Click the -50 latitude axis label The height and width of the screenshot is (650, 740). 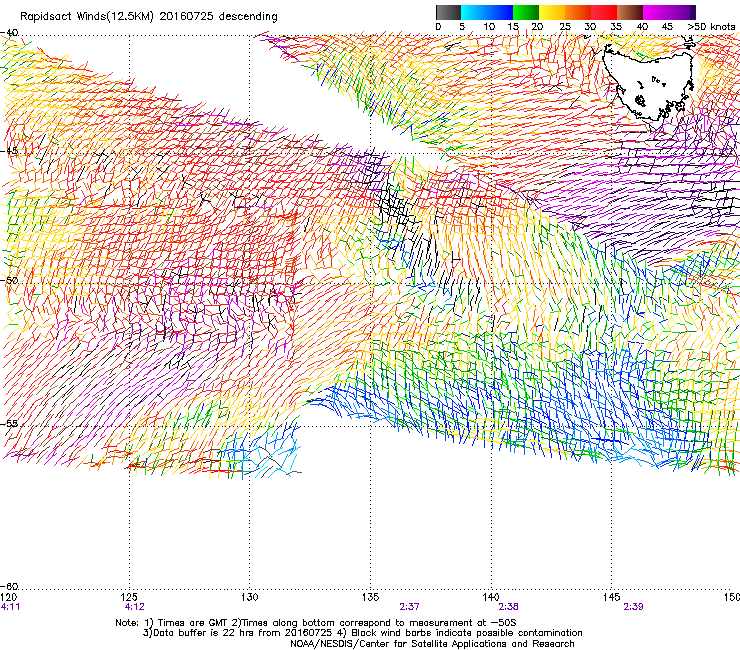click(x=9, y=280)
